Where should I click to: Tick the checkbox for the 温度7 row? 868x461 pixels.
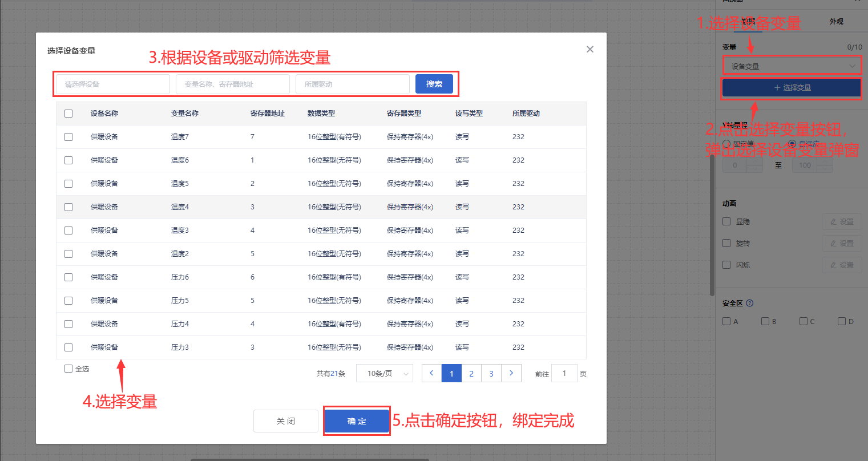[x=68, y=137]
